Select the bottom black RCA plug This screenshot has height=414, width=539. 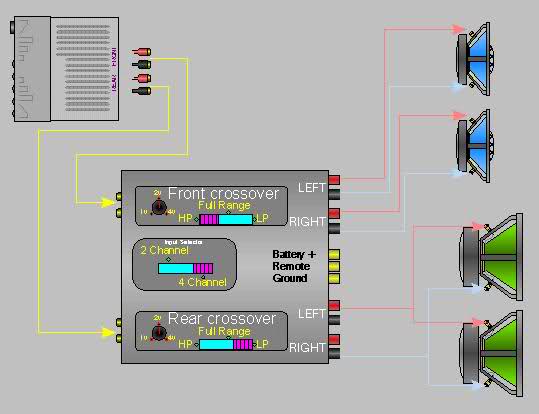(x=142, y=91)
